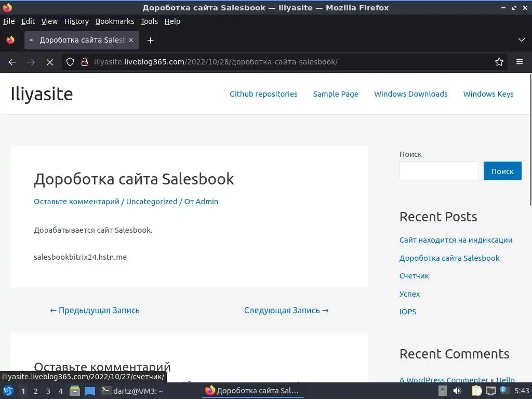532x399 pixels.
Task: Click the page vertical scrollbar
Action: pos(530,139)
